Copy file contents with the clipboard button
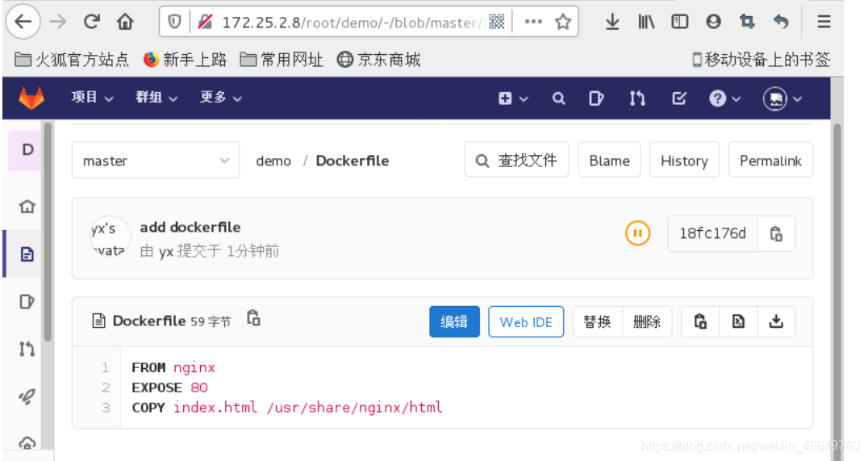Viewport: 868px width, 461px height. point(700,321)
